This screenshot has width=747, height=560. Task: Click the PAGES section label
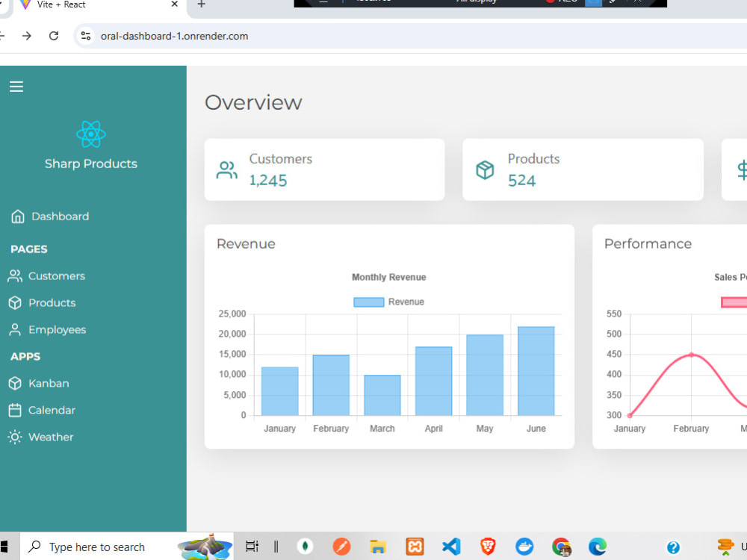(x=29, y=249)
